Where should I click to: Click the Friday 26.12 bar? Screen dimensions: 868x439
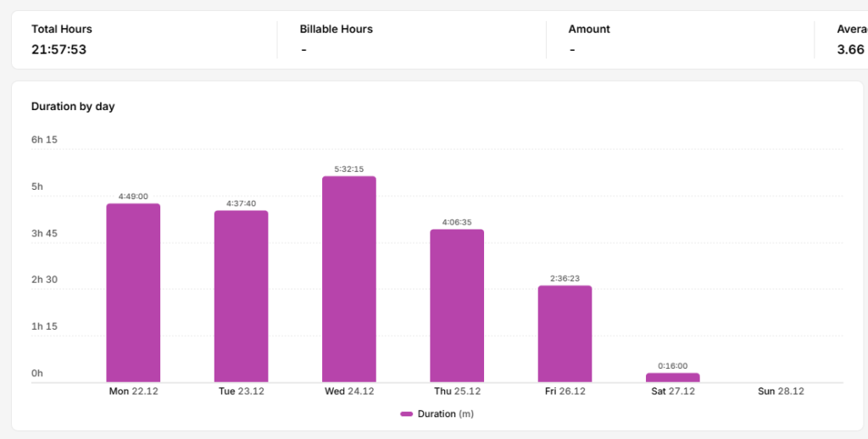(565, 334)
